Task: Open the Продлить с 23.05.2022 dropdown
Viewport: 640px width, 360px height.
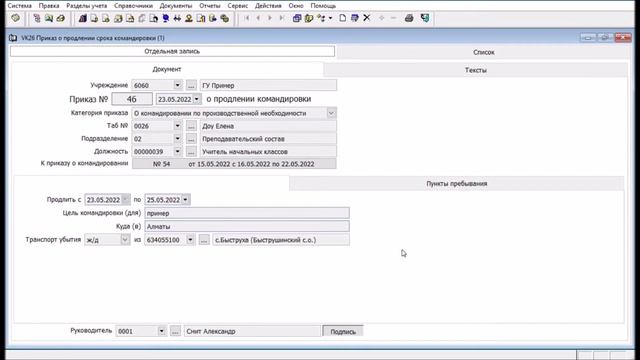Action: coord(125,200)
